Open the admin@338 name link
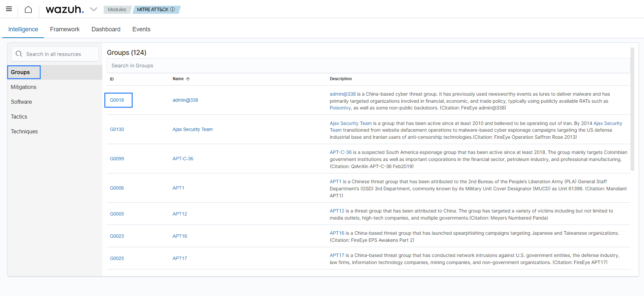 (x=185, y=100)
